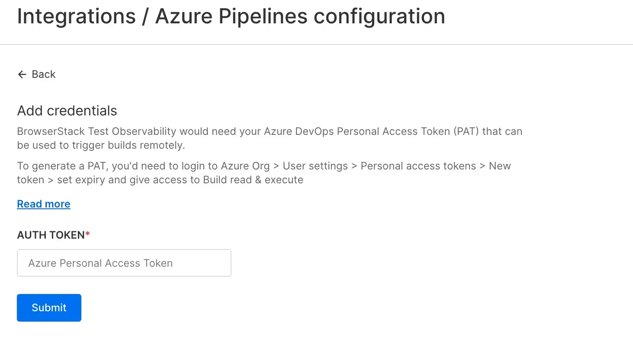Open the "Read more" link
This screenshot has width=633, height=364.
[x=44, y=204]
